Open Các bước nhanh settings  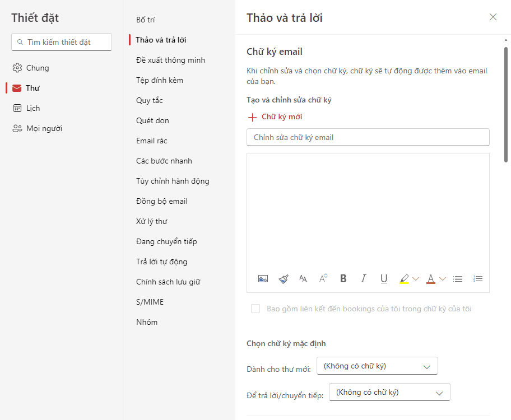point(164,161)
